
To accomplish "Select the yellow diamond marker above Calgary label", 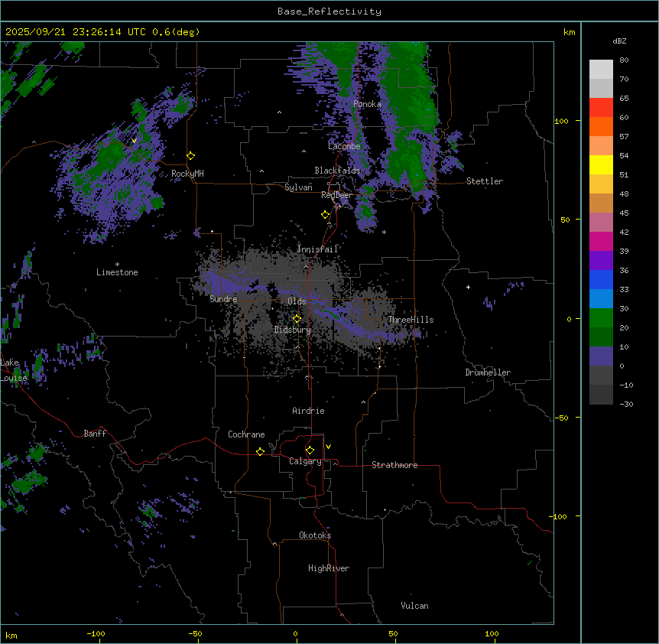I will tap(310, 450).
